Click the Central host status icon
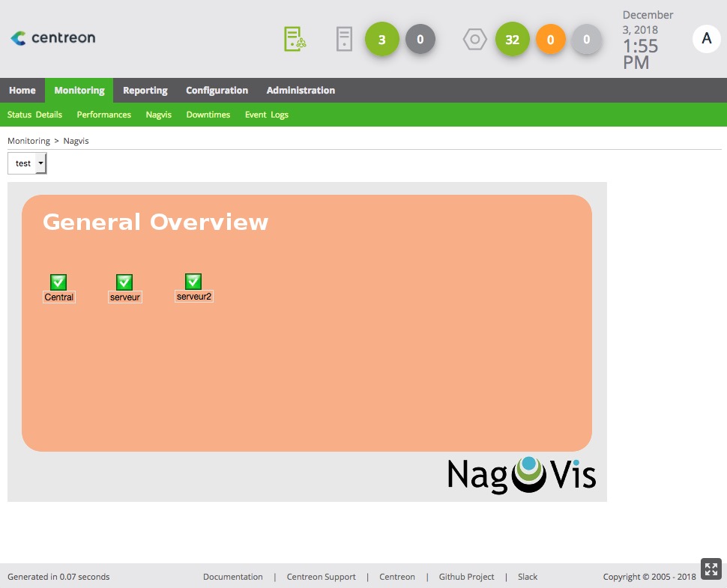 pos(58,282)
